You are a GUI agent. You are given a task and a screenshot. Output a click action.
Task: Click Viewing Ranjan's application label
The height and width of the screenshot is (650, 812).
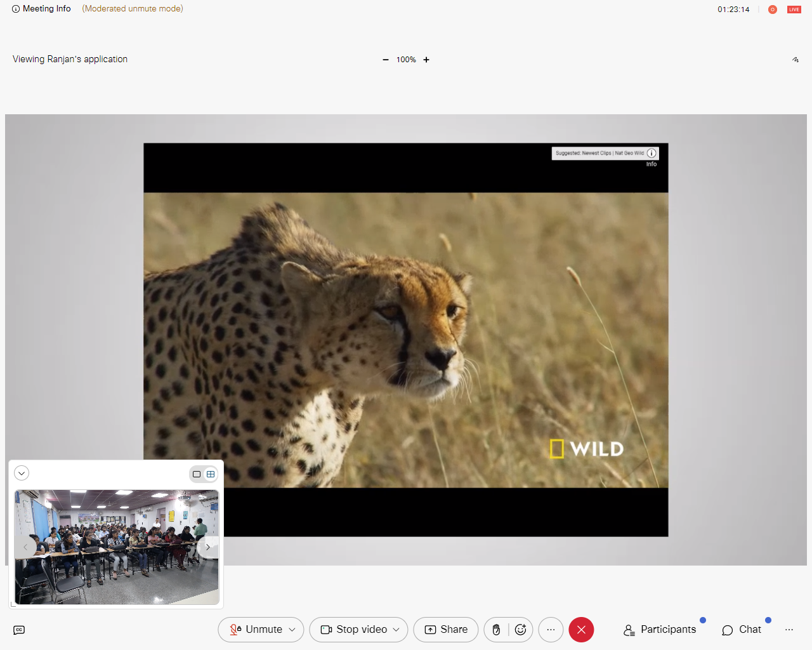(70, 59)
